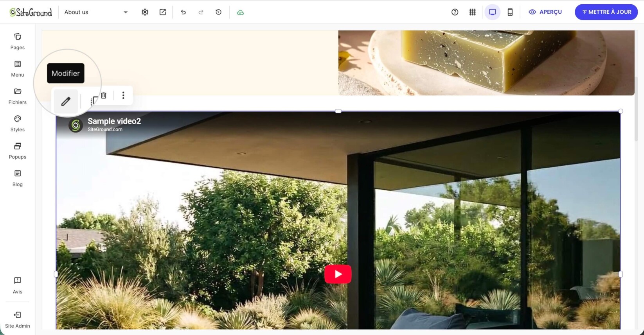Click the Mettre à jour button

point(606,12)
